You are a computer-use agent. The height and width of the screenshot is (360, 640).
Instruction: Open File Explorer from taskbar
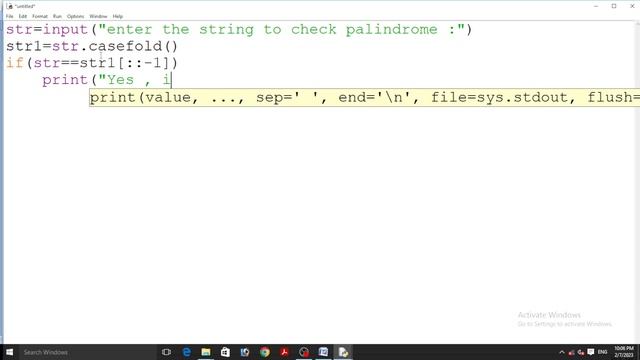pyautogui.click(x=206, y=352)
